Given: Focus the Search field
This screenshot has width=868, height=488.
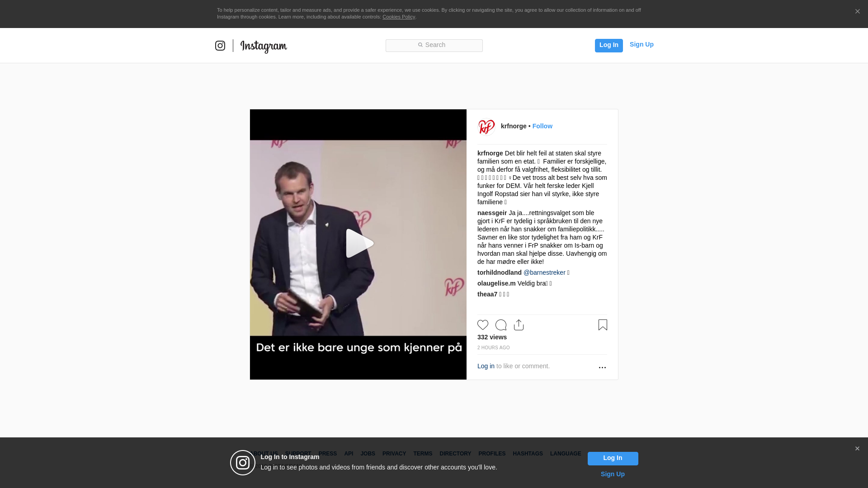Looking at the screenshot, I should pyautogui.click(x=434, y=45).
